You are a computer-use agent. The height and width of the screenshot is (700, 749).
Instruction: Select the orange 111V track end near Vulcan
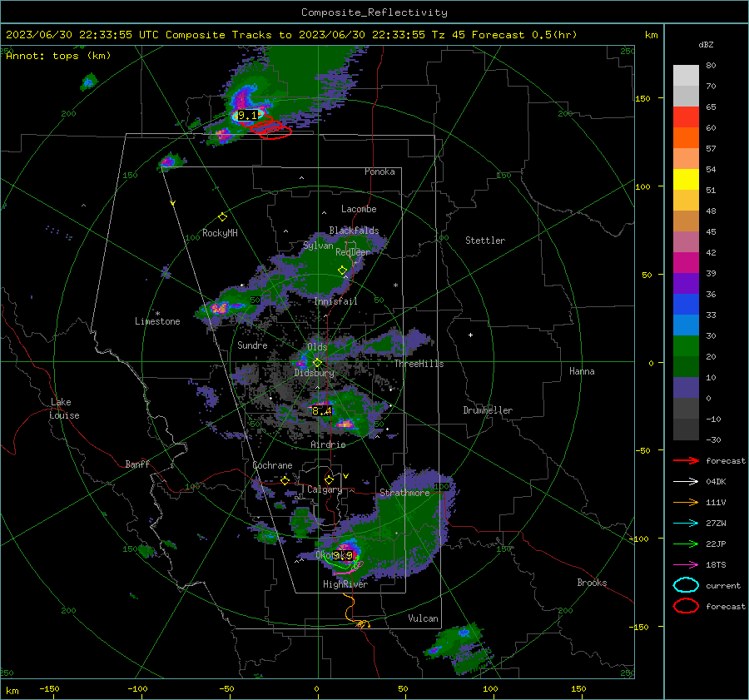[x=362, y=623]
